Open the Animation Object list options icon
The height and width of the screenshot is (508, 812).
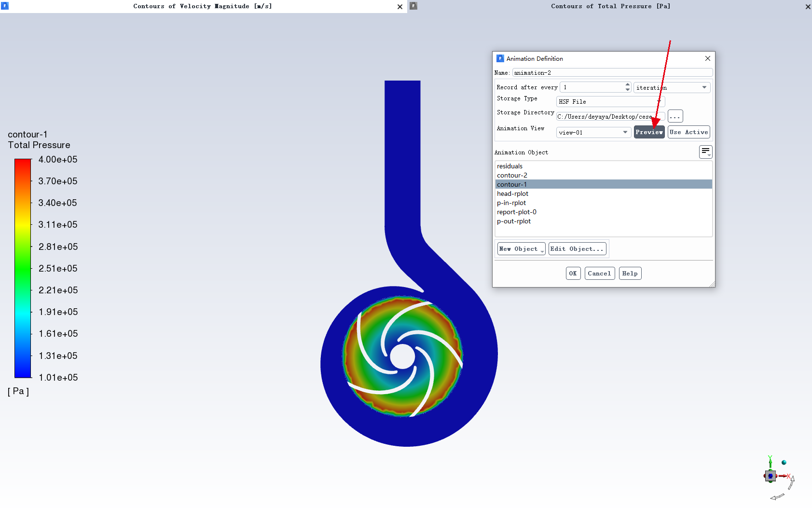point(705,152)
